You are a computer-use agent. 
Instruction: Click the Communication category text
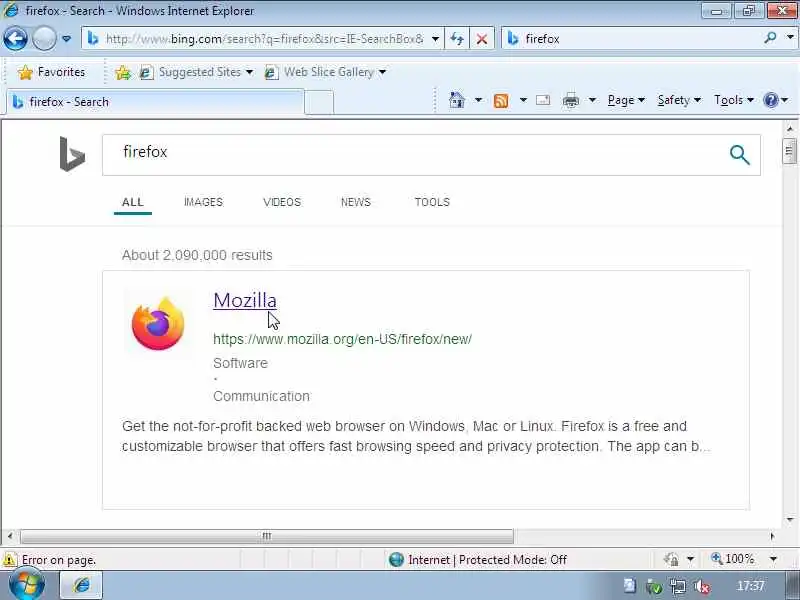click(261, 396)
